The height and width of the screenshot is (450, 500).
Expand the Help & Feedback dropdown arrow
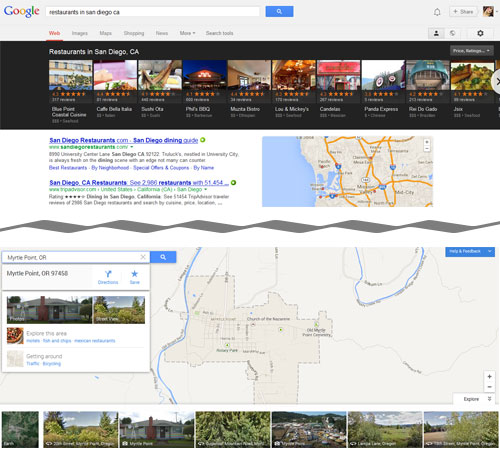(490, 251)
